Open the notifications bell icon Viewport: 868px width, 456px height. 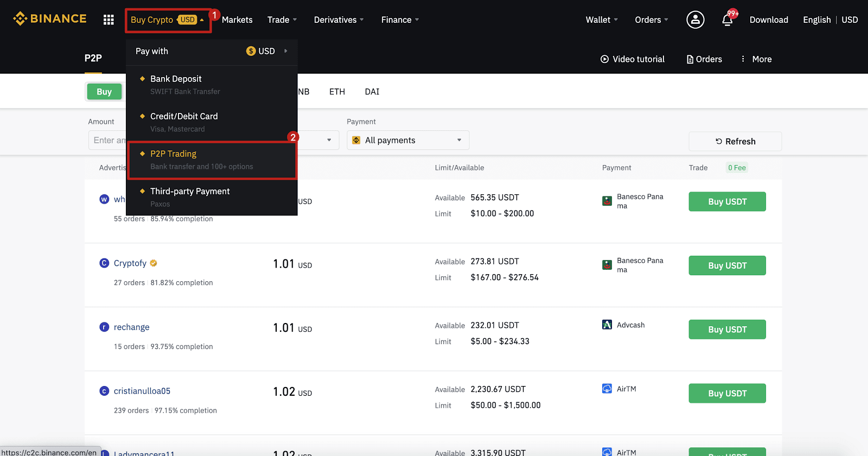(727, 20)
